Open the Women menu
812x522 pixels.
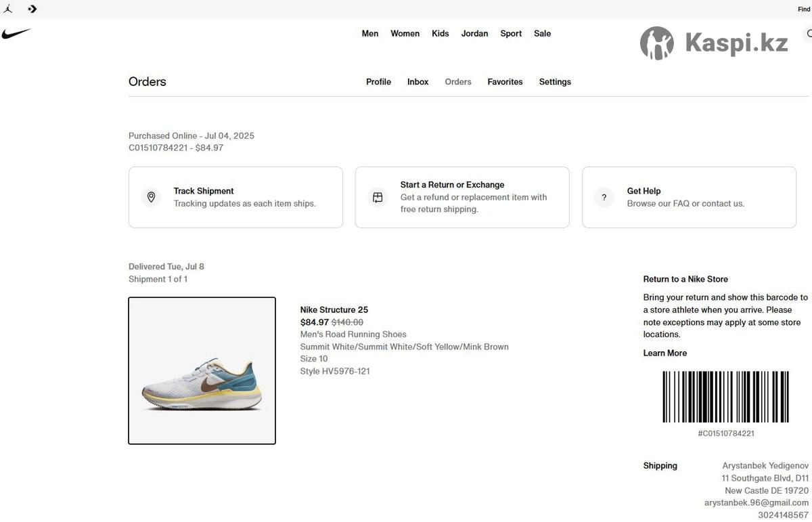(405, 33)
